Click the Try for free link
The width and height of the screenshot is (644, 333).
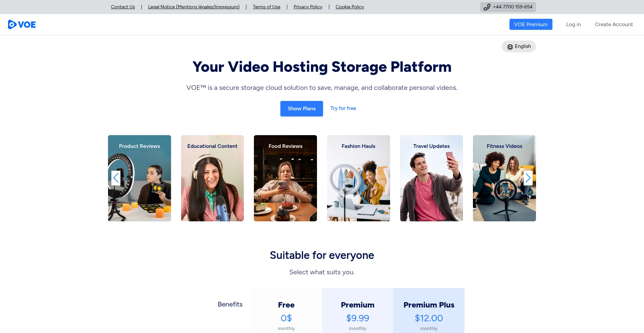pos(343,108)
